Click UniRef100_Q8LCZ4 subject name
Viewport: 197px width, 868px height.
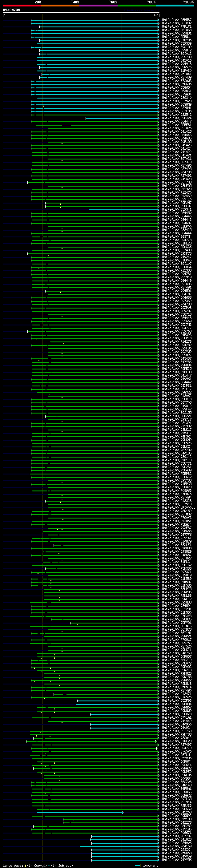176,446
